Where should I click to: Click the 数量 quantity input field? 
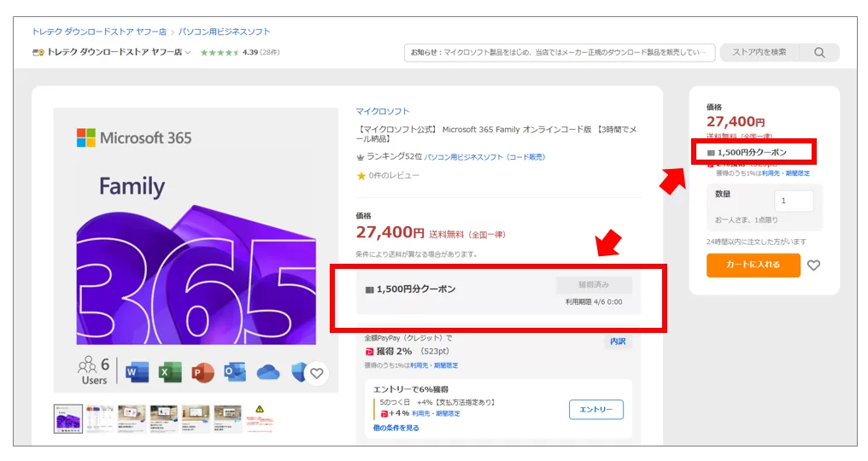point(794,201)
